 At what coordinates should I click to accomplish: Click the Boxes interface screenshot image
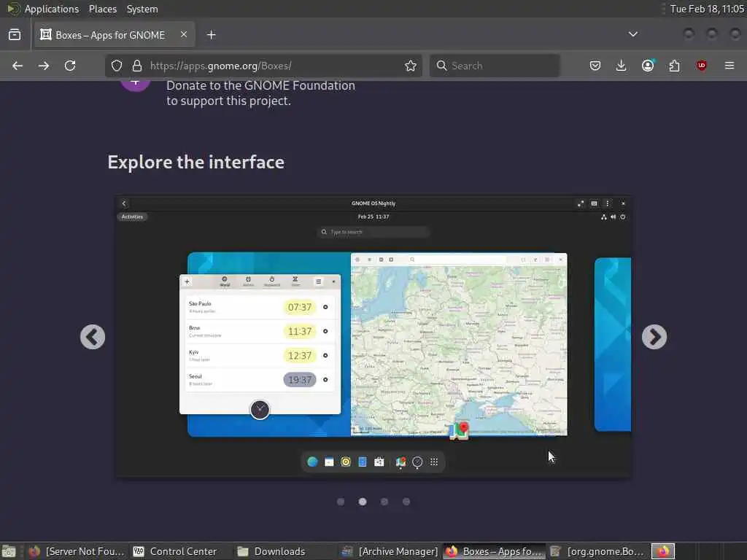coord(373,336)
